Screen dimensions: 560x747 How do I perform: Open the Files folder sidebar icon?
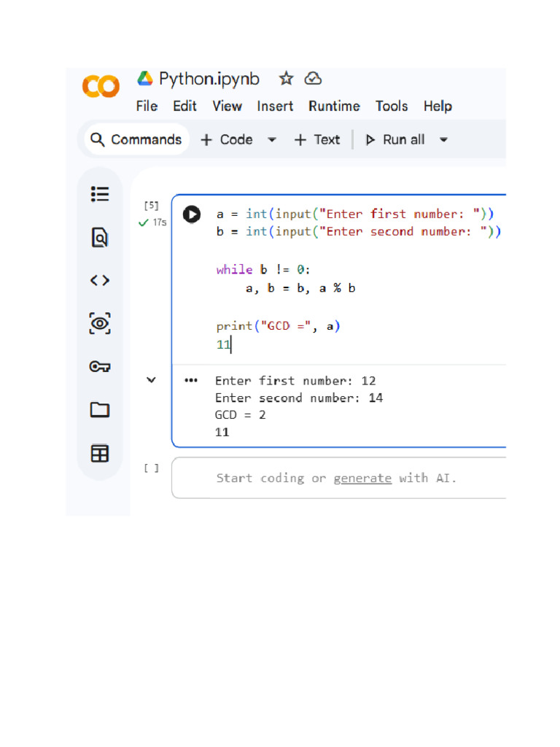[x=100, y=410]
